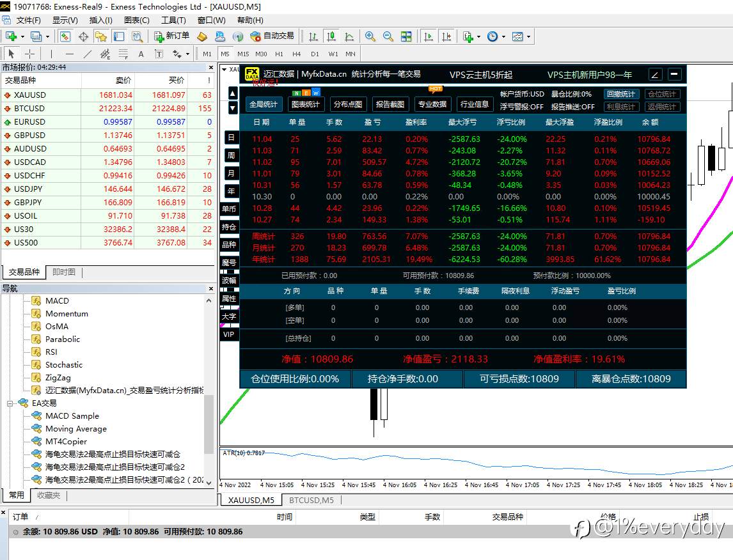The height and width of the screenshot is (560, 733).
Task: Open the 显示(V) menu
Action: 65,20
